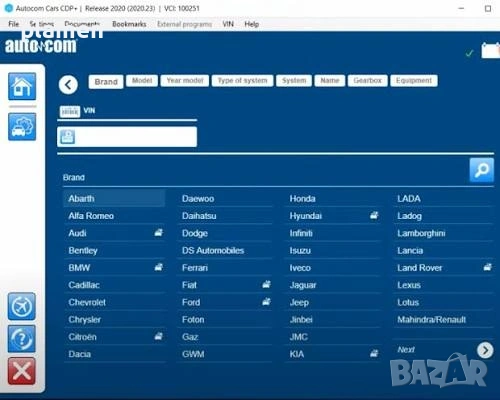
Task: Open the VIN menu
Action: pos(228,24)
